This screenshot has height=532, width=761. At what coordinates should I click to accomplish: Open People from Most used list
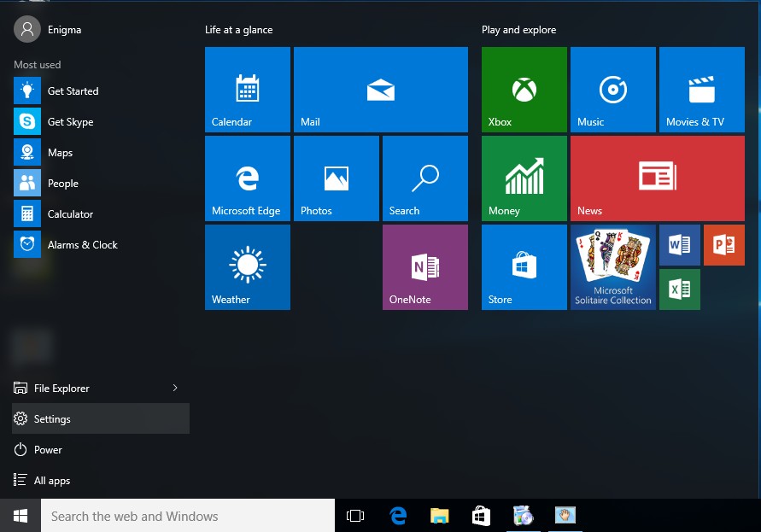pos(101,183)
